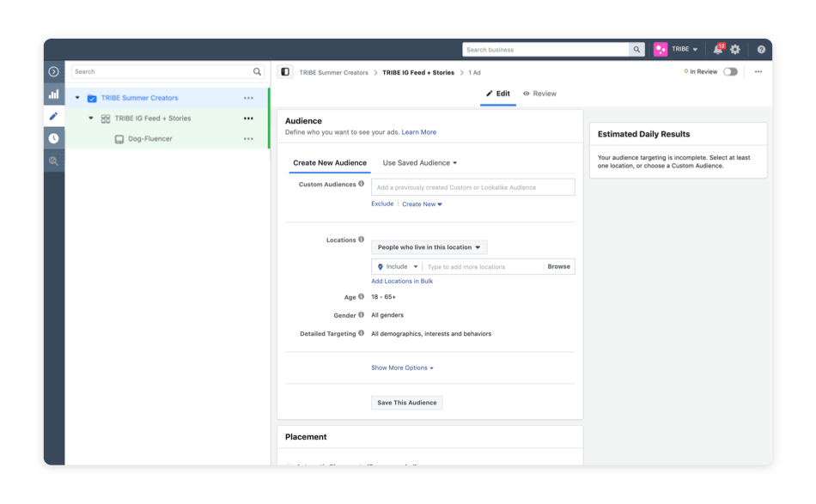
Task: Open the clock history icon in sidebar
Action: tap(54, 138)
